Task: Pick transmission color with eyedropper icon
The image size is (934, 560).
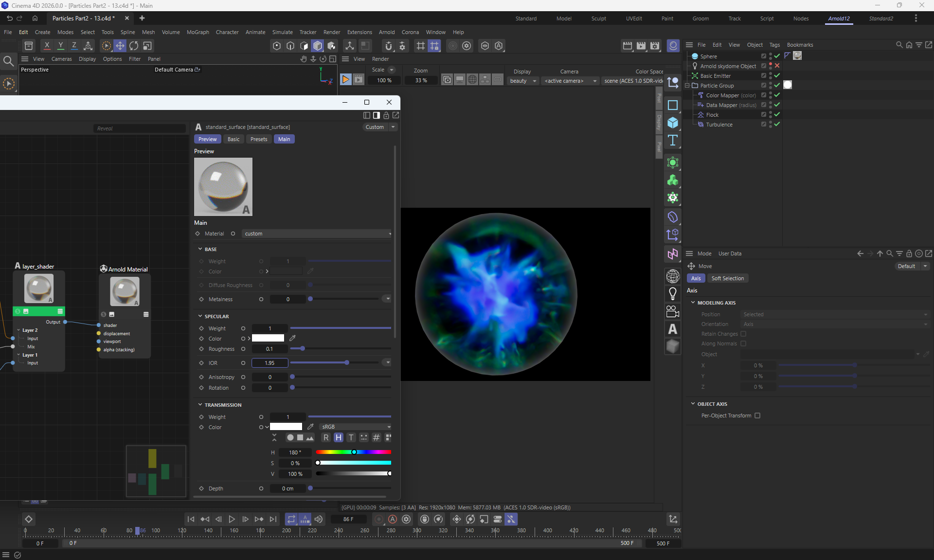Action: click(310, 427)
